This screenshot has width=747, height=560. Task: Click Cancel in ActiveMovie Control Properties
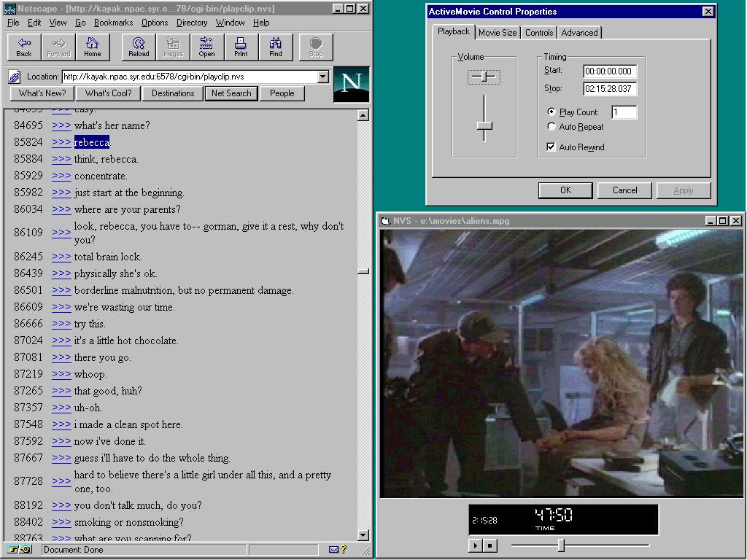pos(624,190)
